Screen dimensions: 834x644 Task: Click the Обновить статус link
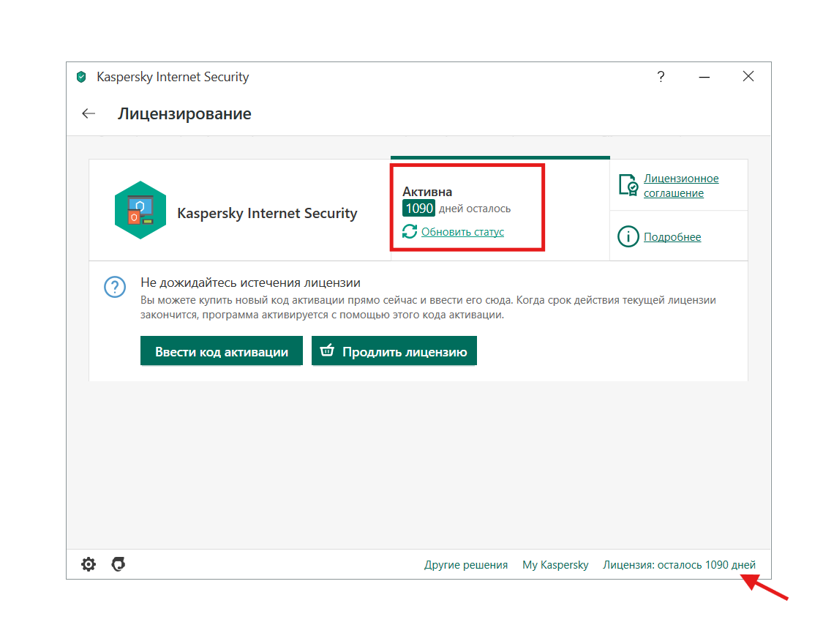pos(462,232)
